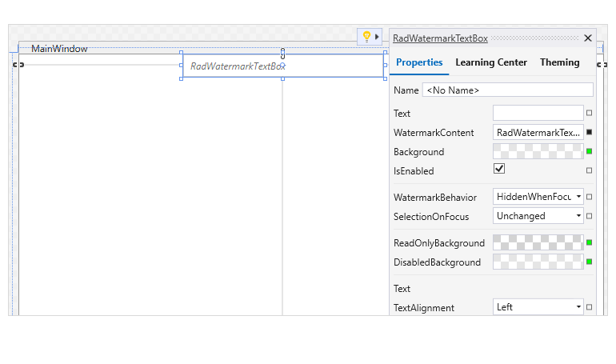Click the IsEnabled property marker square
The width and height of the screenshot is (616, 364).
coord(589,170)
